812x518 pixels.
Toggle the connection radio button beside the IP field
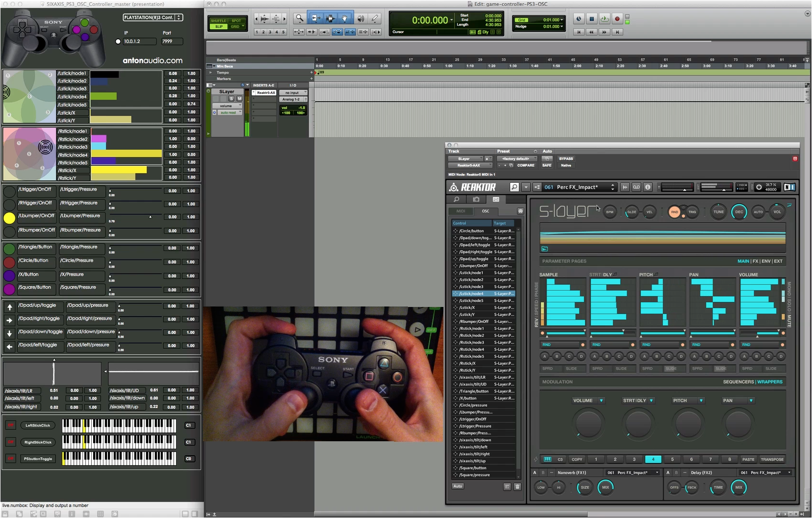coord(118,41)
